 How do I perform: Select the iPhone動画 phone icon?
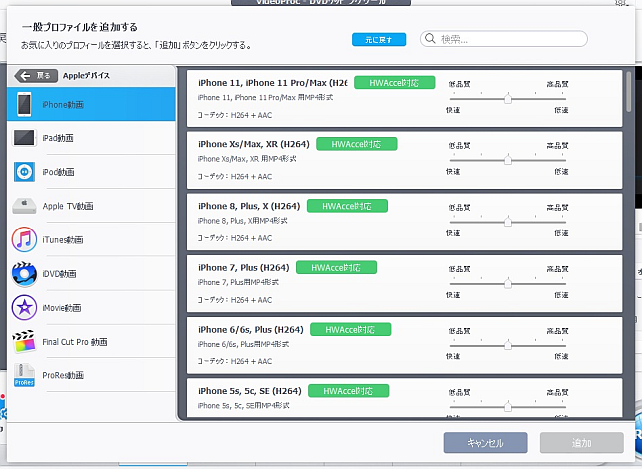(24, 104)
